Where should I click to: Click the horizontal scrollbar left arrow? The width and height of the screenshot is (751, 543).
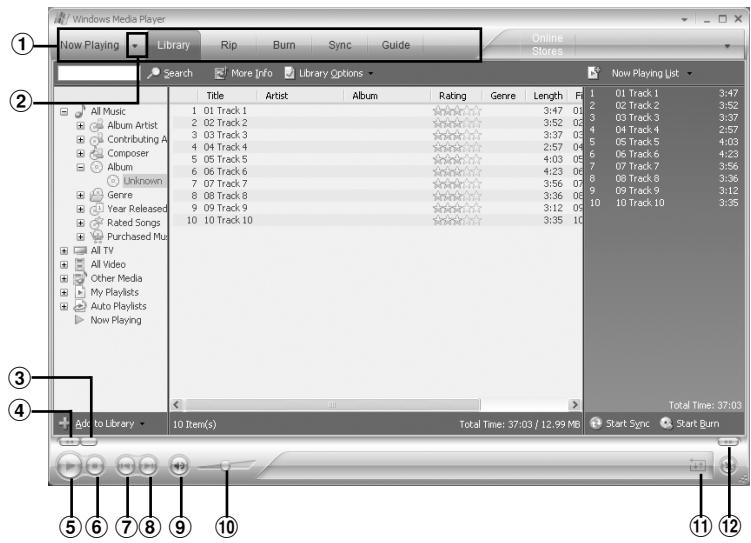[x=176, y=405]
